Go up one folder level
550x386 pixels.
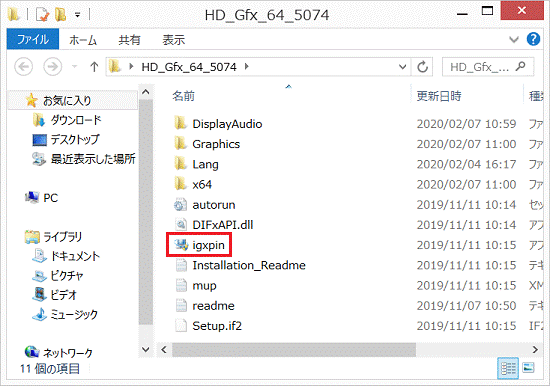point(94,66)
